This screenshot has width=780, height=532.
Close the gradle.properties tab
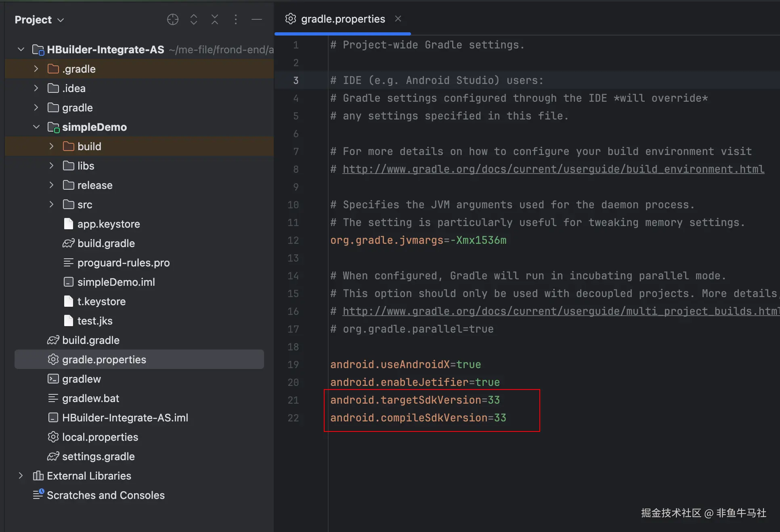398,19
